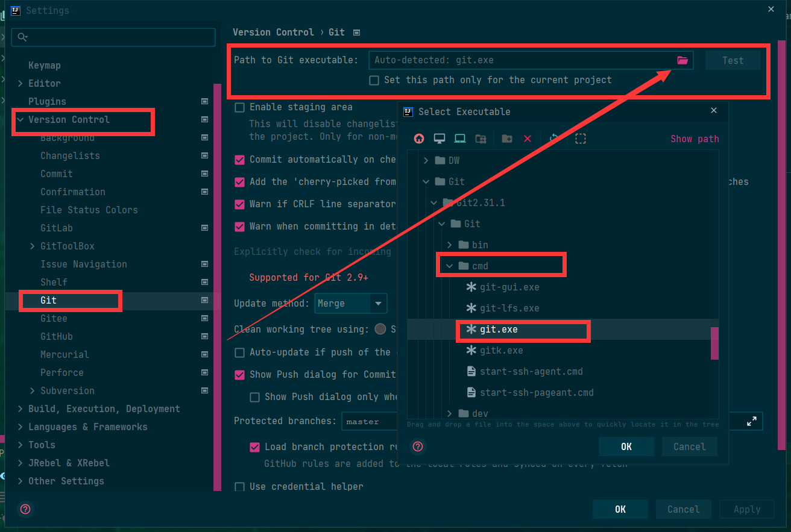The height and width of the screenshot is (532, 791).
Task: Toggle show hidden files dashed-square icon
Action: point(581,139)
